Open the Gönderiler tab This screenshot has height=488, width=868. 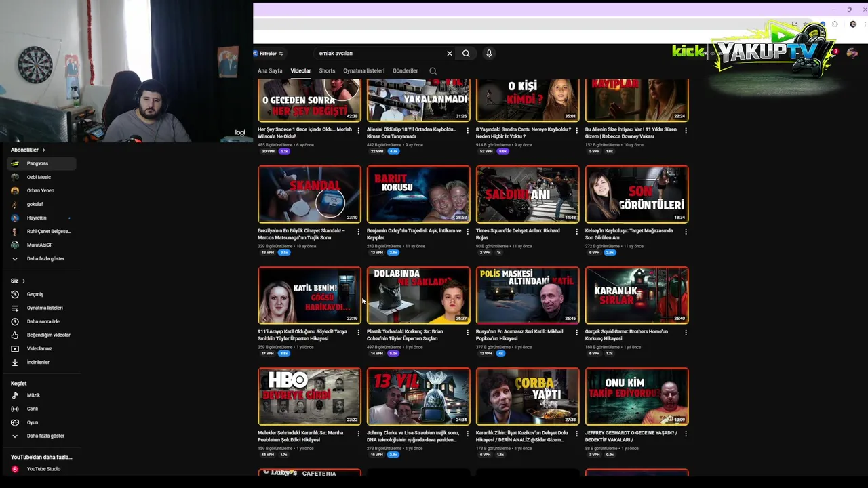(x=406, y=70)
